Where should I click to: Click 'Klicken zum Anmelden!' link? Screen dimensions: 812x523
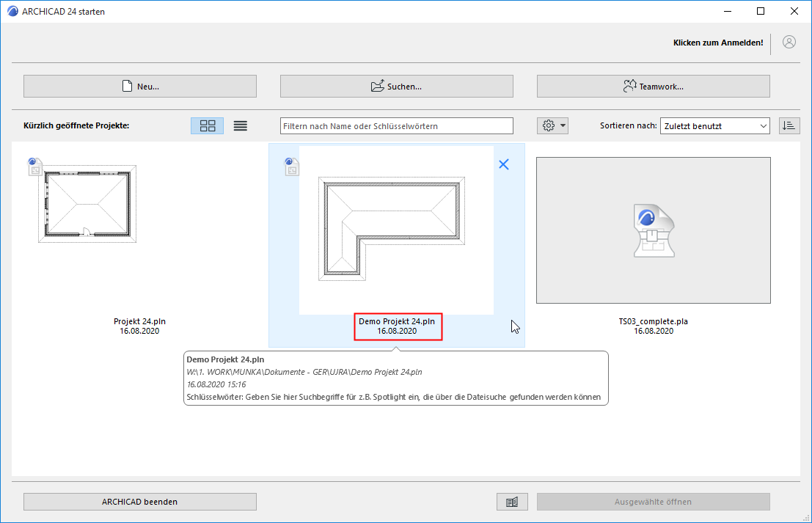click(718, 43)
